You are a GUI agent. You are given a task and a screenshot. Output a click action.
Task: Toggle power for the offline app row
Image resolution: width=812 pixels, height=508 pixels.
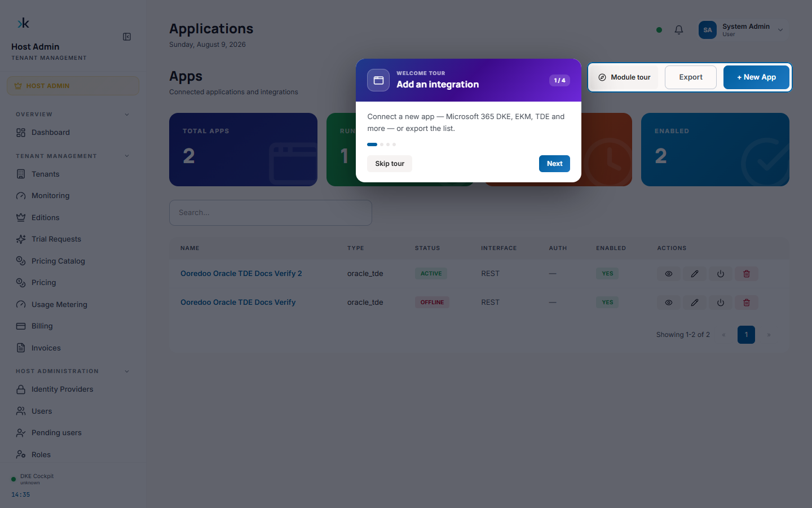click(x=721, y=303)
